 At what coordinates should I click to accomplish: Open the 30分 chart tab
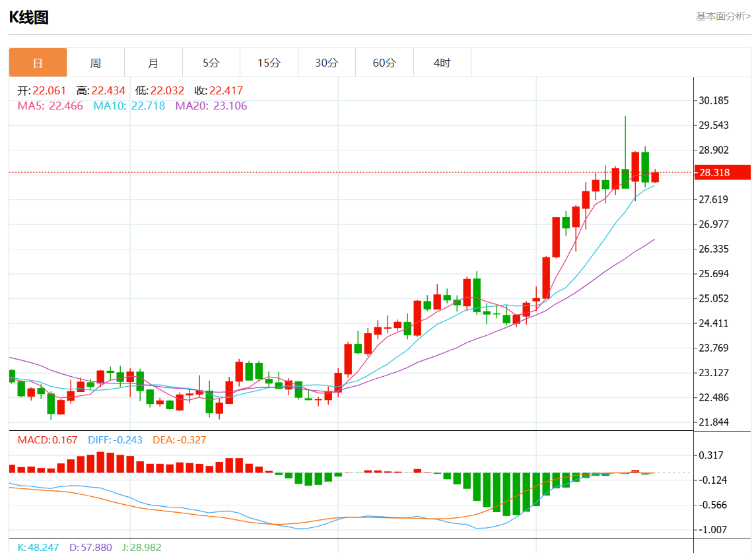point(326,63)
